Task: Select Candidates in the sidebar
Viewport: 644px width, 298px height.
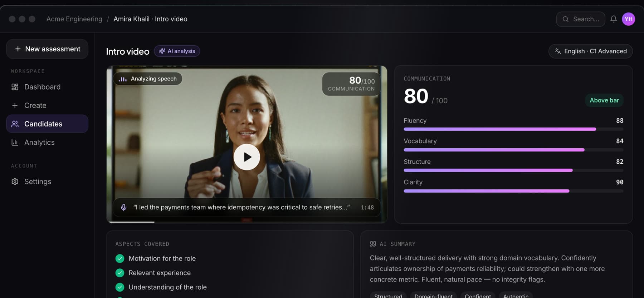Action: coord(47,124)
